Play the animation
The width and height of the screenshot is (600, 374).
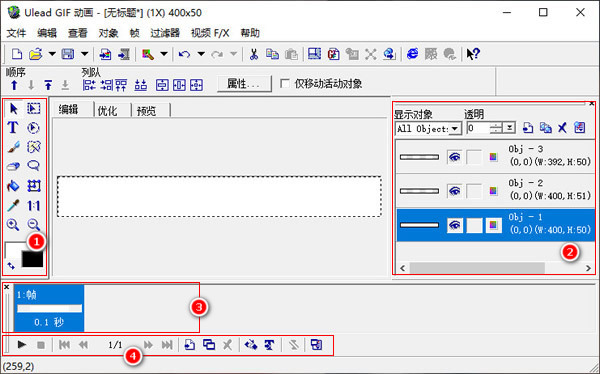[x=22, y=345]
